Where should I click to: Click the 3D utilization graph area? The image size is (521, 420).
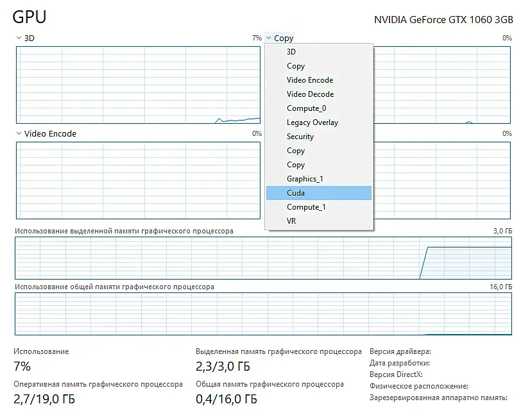(x=138, y=85)
